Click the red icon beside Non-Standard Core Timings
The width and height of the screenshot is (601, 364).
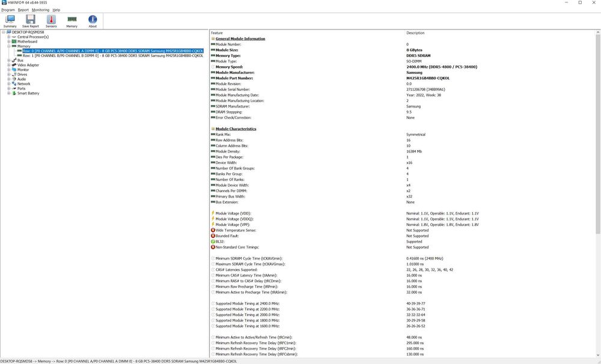pos(213,247)
